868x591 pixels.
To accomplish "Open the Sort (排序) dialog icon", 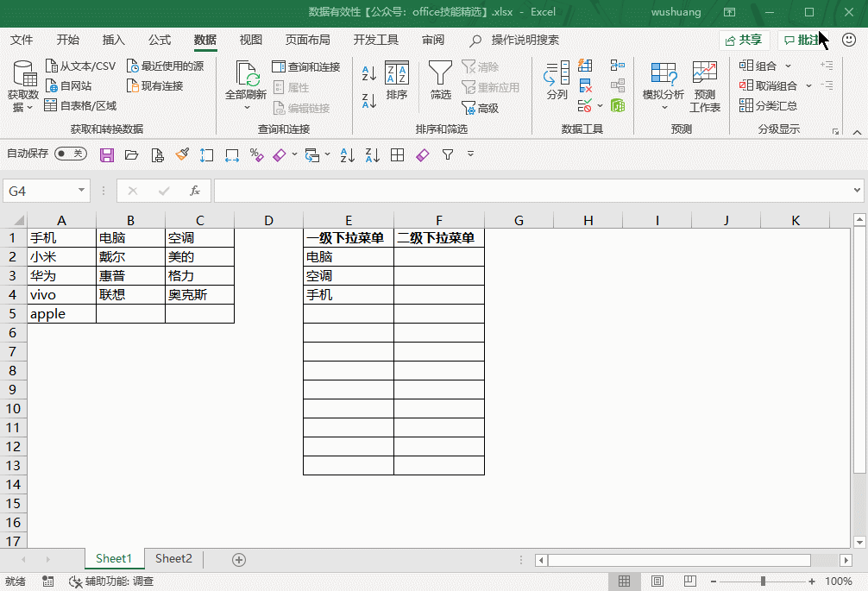I will [397, 79].
